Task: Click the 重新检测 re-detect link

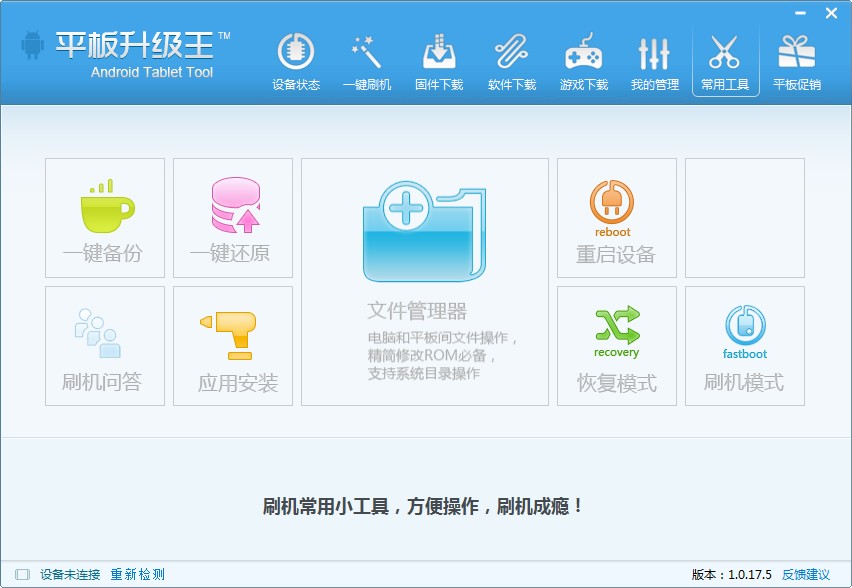Action: (x=137, y=574)
